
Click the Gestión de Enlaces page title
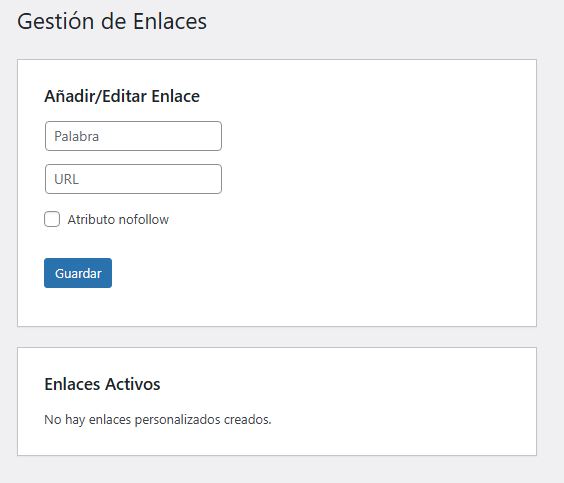(x=112, y=21)
